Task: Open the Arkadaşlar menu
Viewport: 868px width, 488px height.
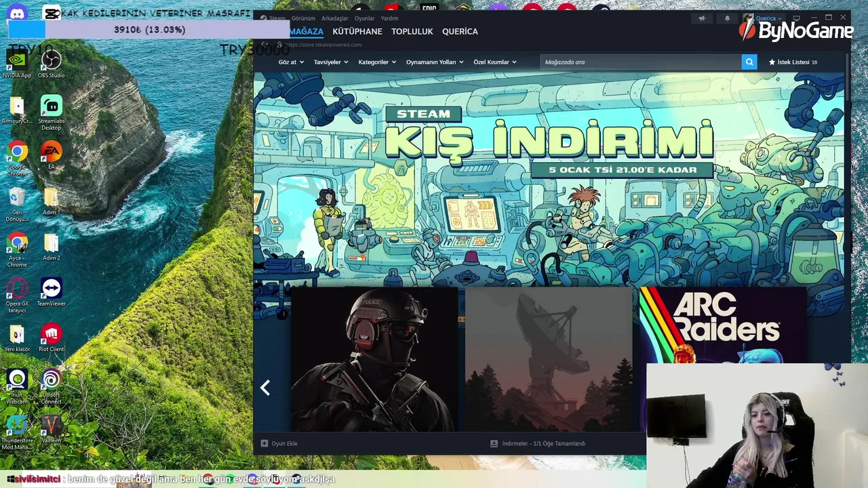Action: click(334, 18)
